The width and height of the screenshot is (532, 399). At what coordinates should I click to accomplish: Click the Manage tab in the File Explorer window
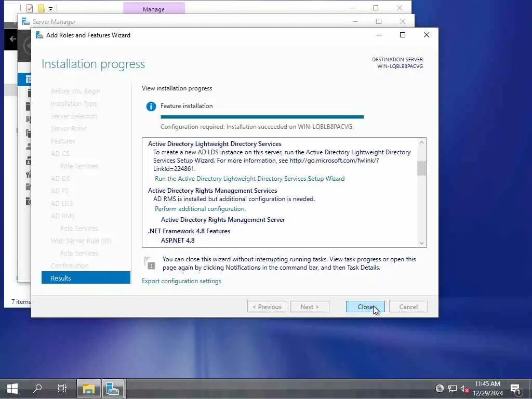154,9
